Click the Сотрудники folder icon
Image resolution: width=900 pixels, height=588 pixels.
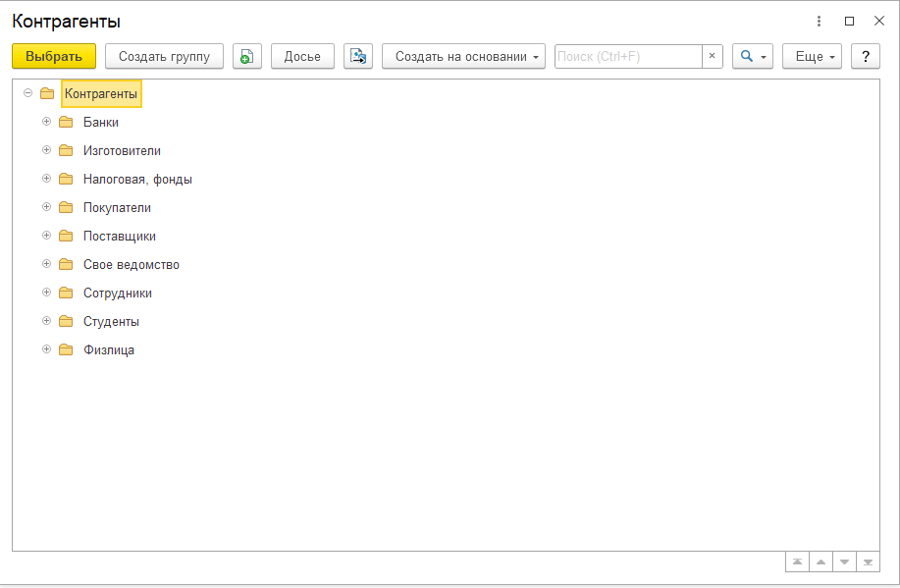tap(66, 293)
